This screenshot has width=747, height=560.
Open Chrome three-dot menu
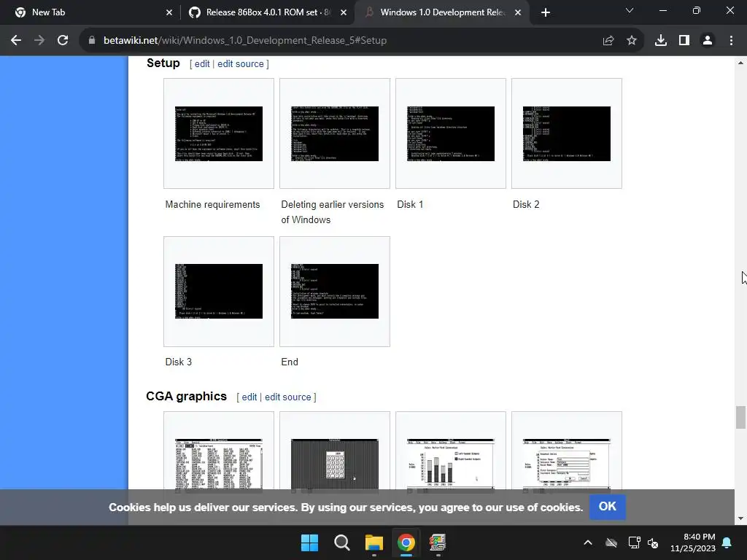pos(731,41)
